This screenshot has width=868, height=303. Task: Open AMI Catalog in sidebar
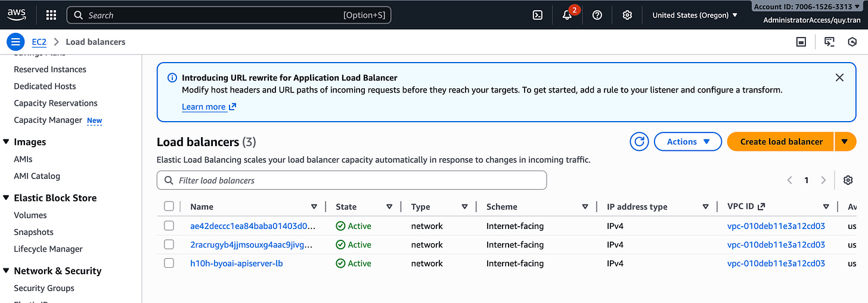pyautogui.click(x=37, y=176)
